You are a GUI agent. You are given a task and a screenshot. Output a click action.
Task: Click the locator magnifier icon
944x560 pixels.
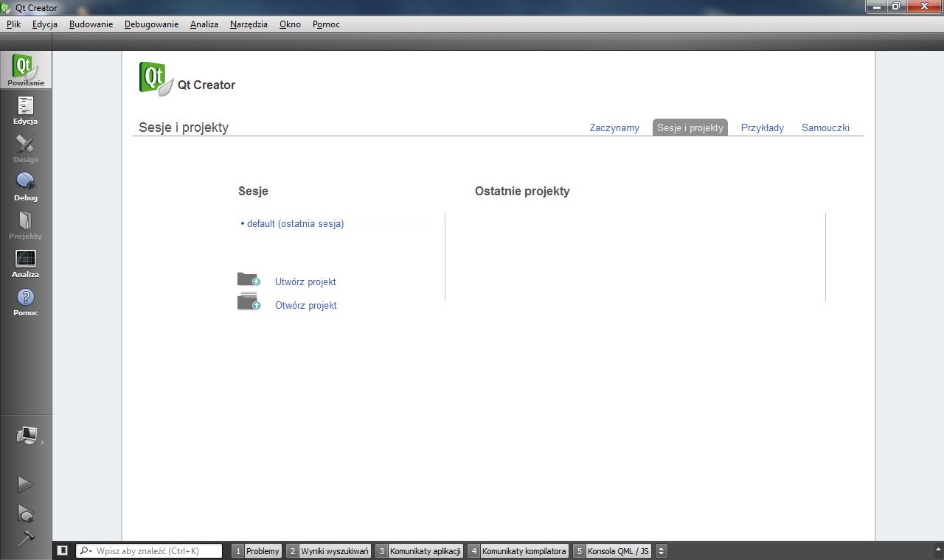(x=86, y=550)
